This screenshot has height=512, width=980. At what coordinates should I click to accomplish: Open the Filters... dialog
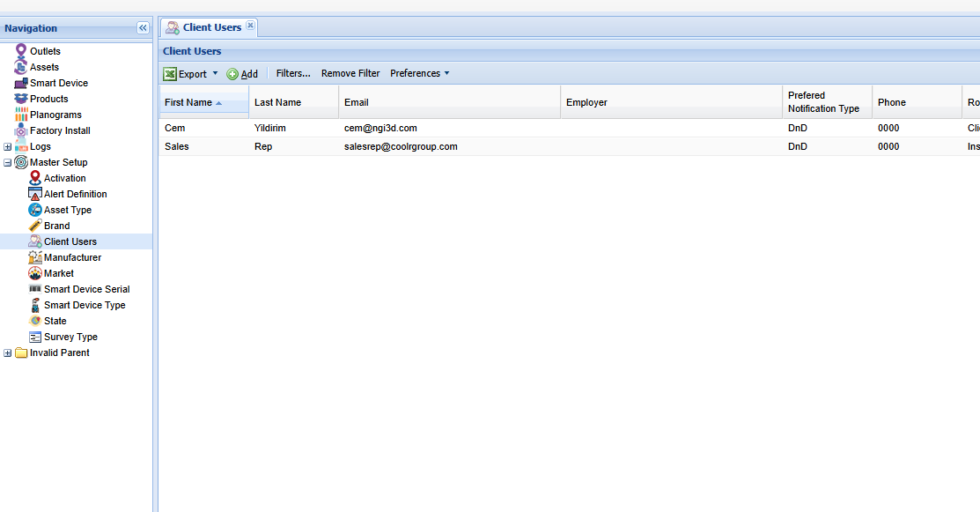point(292,73)
